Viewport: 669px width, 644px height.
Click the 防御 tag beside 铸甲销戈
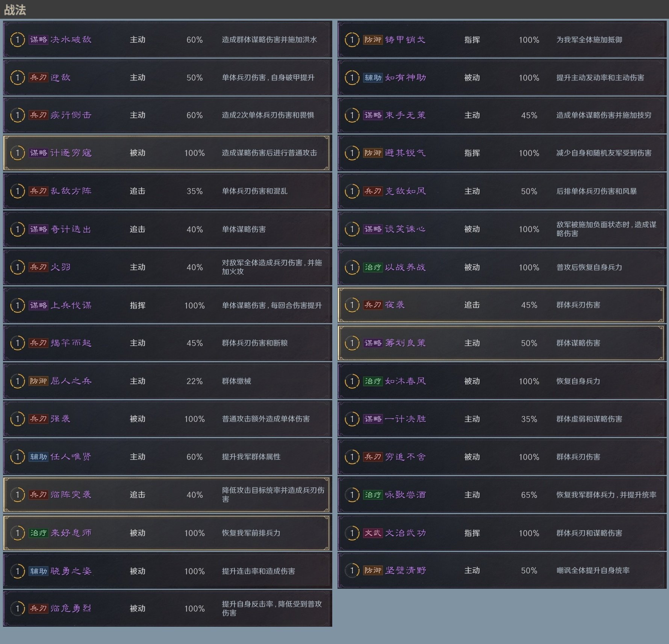click(x=373, y=39)
